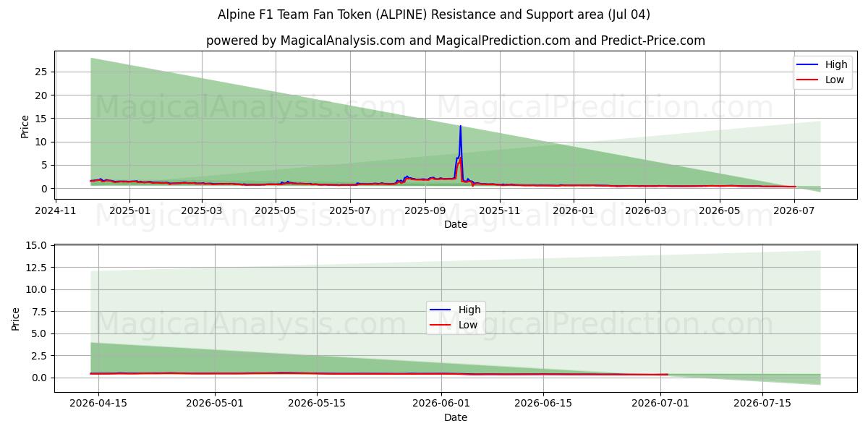Image resolution: width=868 pixels, height=434 pixels.
Task: Click the '2026-06-15' date tick label
Action: 543,404
